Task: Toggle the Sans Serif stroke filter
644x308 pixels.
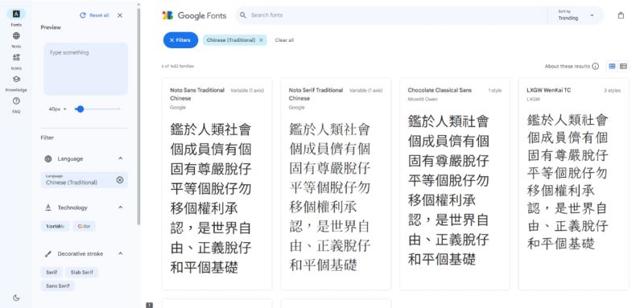Action: pos(57,285)
